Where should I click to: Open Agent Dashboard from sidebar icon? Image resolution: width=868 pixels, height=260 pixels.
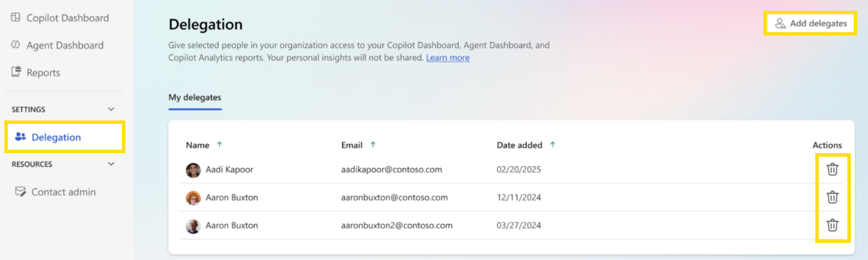(16, 45)
